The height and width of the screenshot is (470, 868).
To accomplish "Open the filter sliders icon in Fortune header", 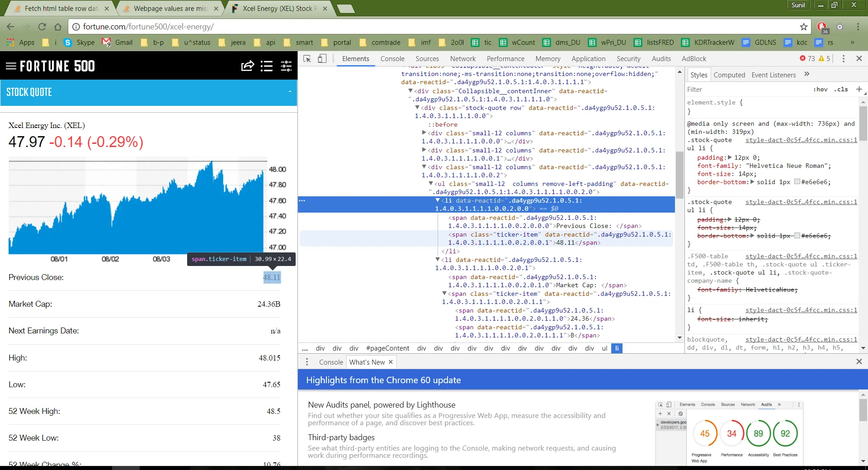I will [286, 66].
